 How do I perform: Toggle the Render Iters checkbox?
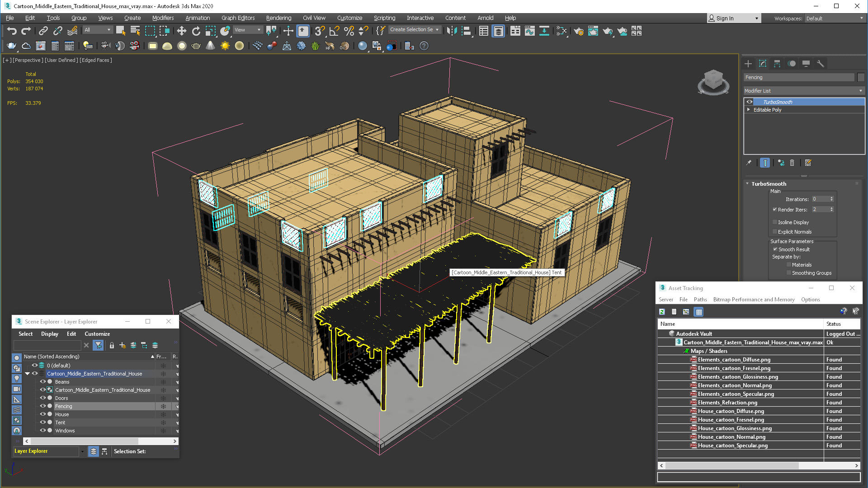(x=775, y=209)
